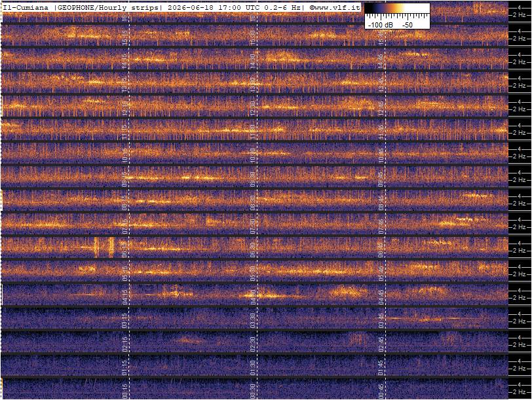Click the GEOPHONE/Hourly strips title text

pyautogui.click(x=108, y=7)
